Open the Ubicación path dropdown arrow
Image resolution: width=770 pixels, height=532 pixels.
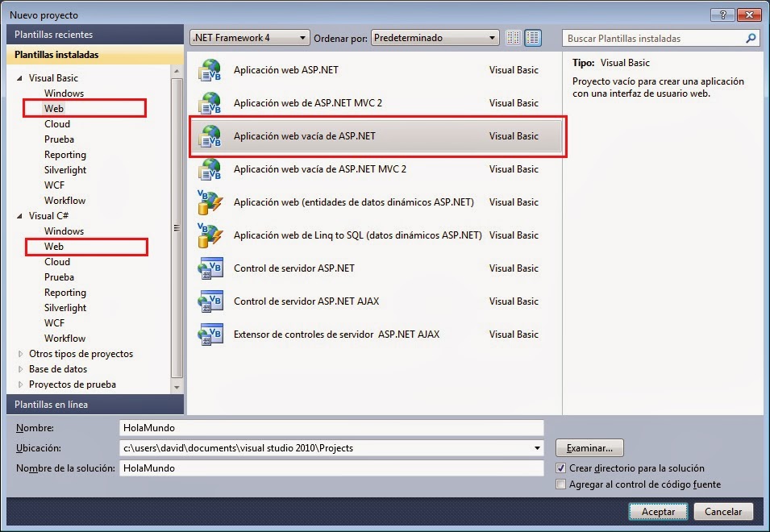coord(537,448)
